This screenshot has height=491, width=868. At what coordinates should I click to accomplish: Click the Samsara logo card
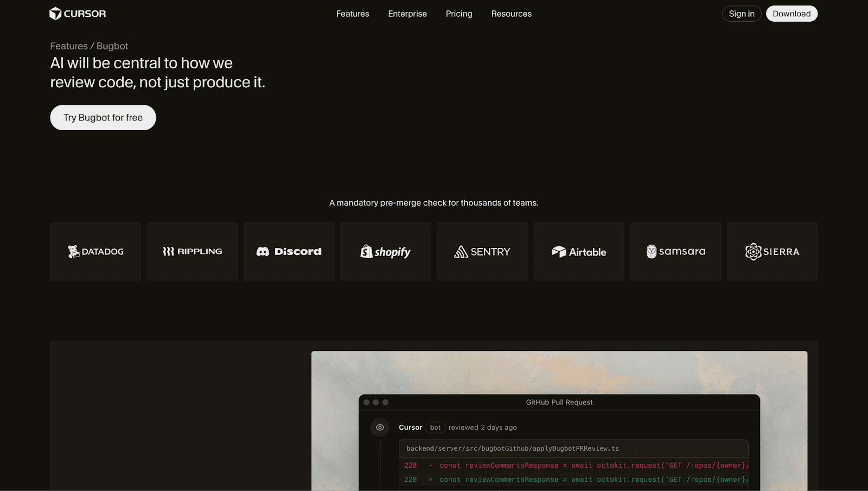(x=676, y=251)
